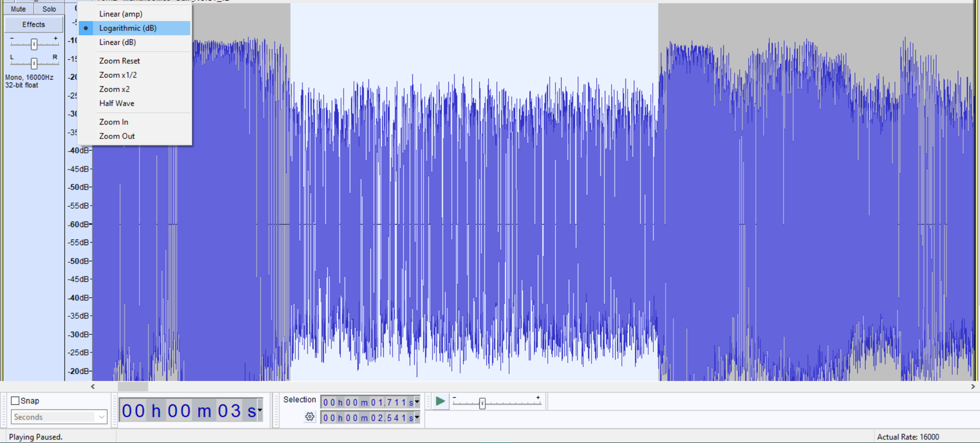Open Selection settings gear icon
The height and width of the screenshot is (443, 980).
coord(310,417)
